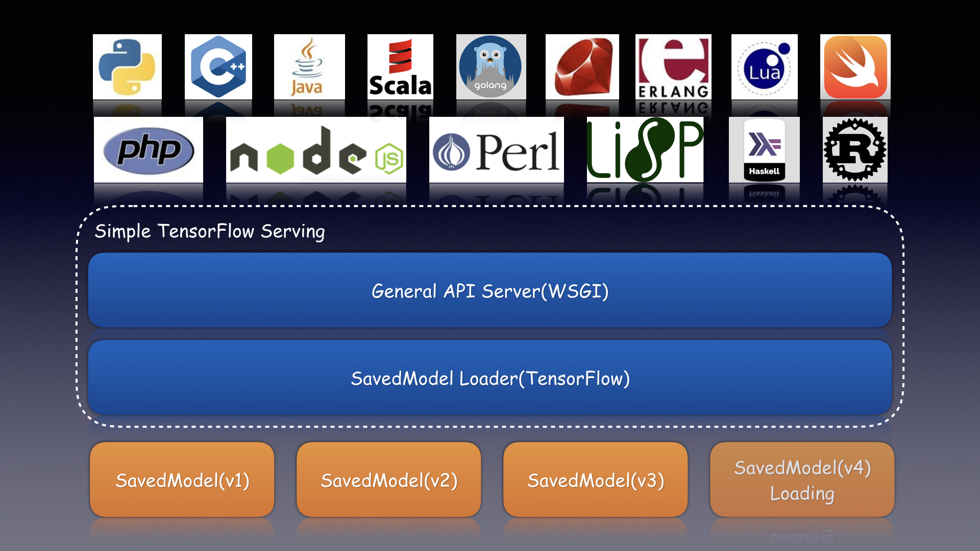Click the Perl onion logo
980x551 pixels.
(x=496, y=150)
